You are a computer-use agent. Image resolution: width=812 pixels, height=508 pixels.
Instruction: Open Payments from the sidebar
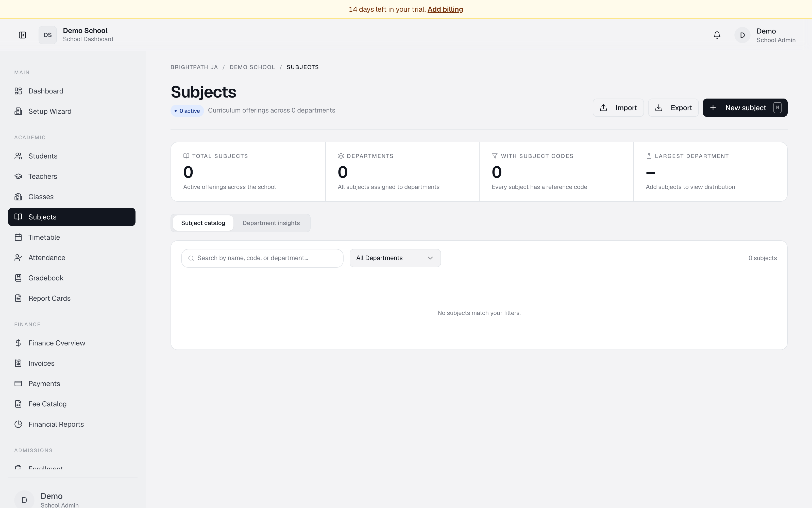72,384
